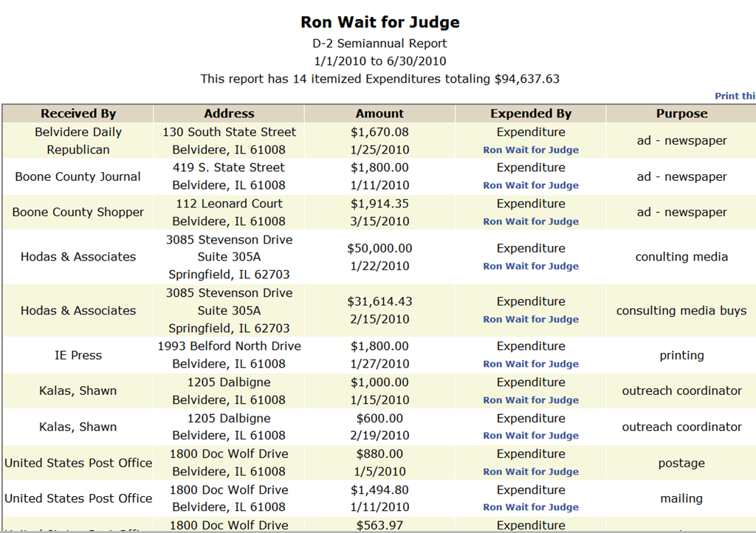Open Ron Wait link in IE Press row
Image resolution: width=756 pixels, height=533 pixels.
point(531,364)
